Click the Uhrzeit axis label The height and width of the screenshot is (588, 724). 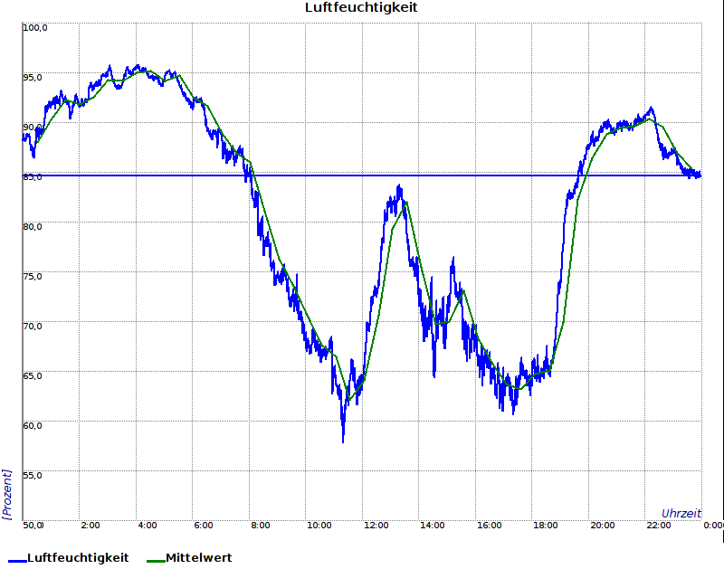pos(681,513)
